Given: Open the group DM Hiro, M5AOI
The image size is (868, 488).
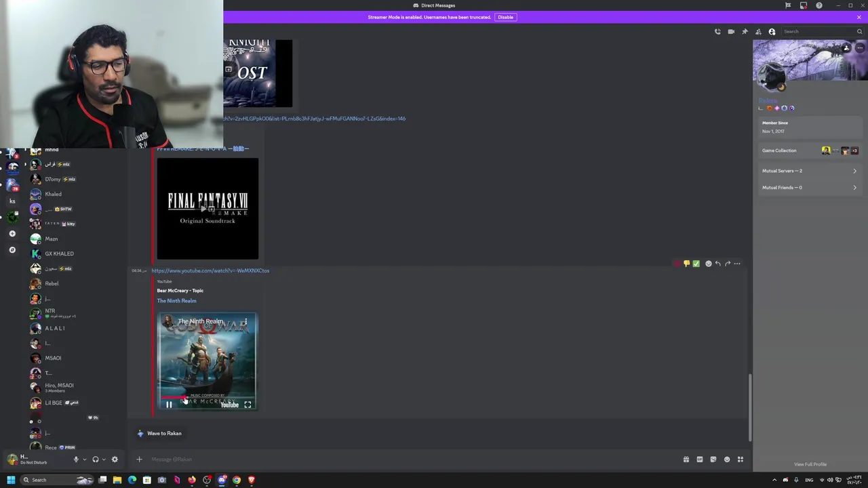Looking at the screenshot, I should 75,388.
